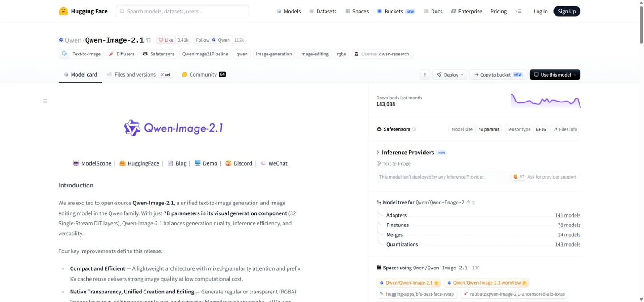Click the downloads last month chart
Viewport: 644px width, 302px height.
(546, 101)
